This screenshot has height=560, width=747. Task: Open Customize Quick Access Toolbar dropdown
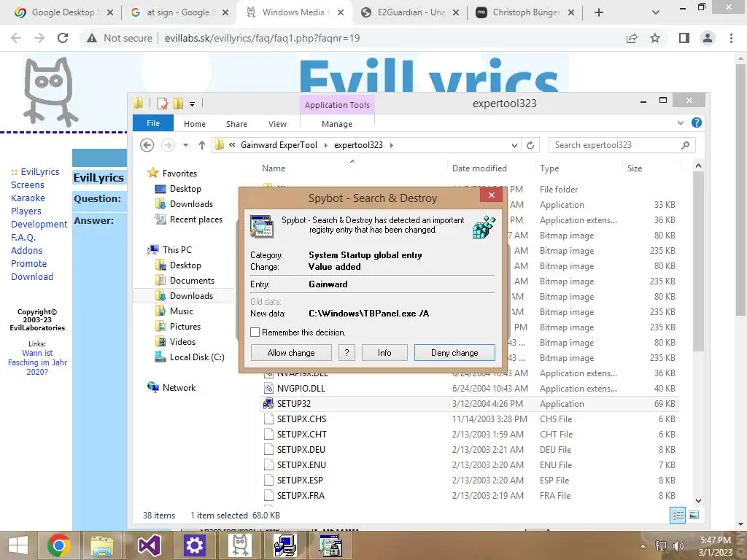pos(192,104)
